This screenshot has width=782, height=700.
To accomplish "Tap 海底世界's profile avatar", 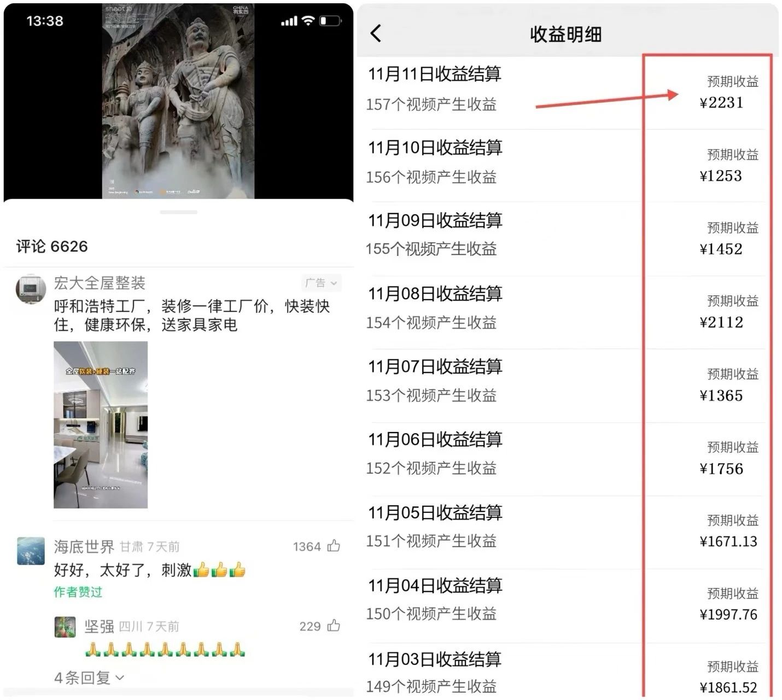I will coord(30,551).
